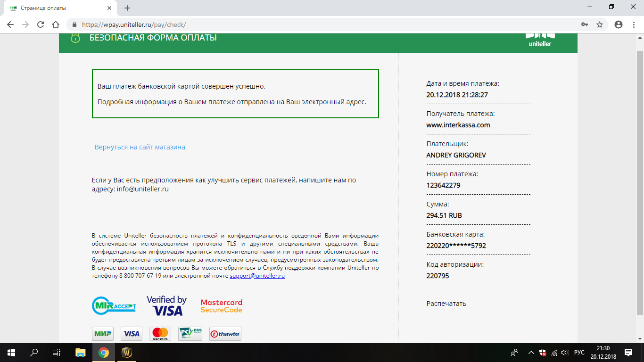Click the MIR Accept logo
This screenshot has height=362, width=644.
[114, 306]
